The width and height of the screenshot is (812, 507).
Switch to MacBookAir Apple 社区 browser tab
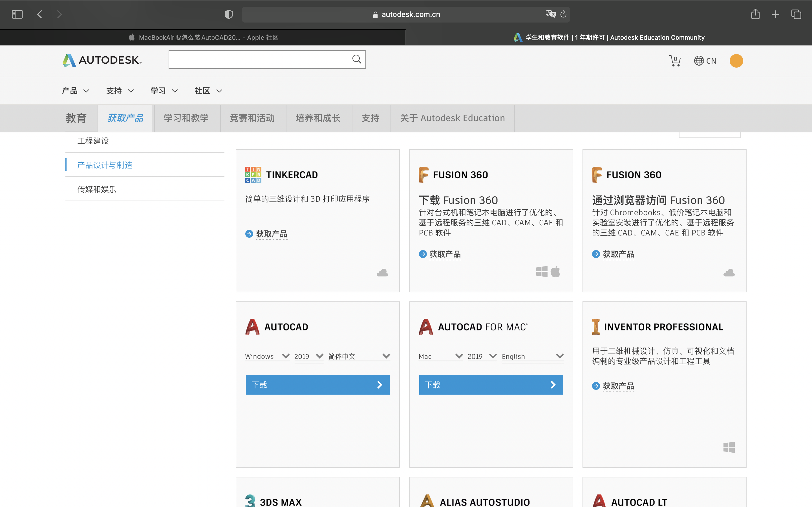coord(203,37)
